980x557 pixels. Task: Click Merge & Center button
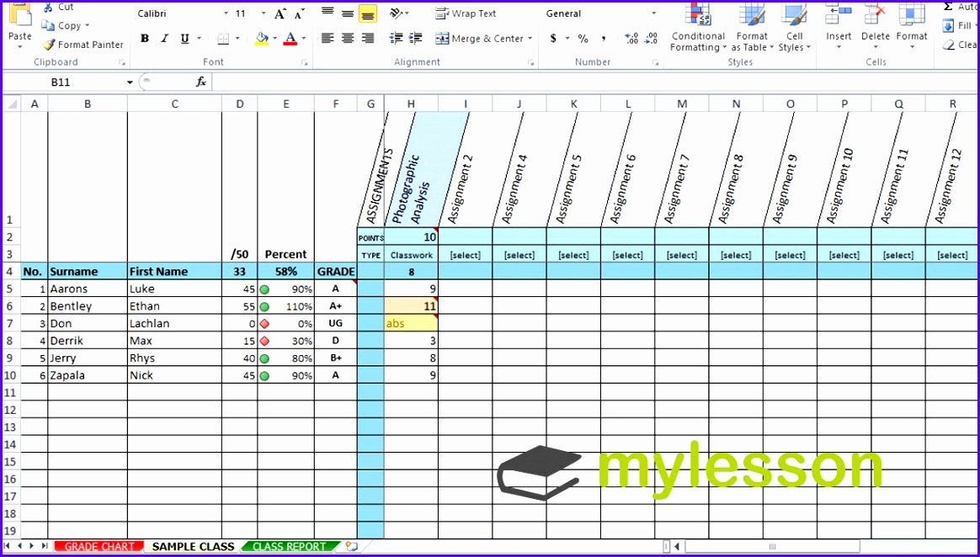[479, 39]
